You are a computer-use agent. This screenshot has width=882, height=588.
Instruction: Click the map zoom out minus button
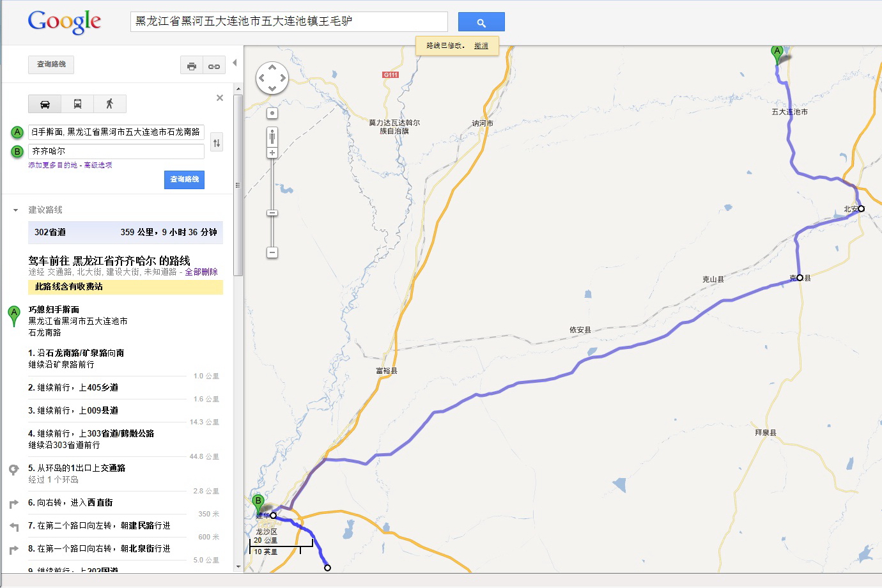pos(272,252)
